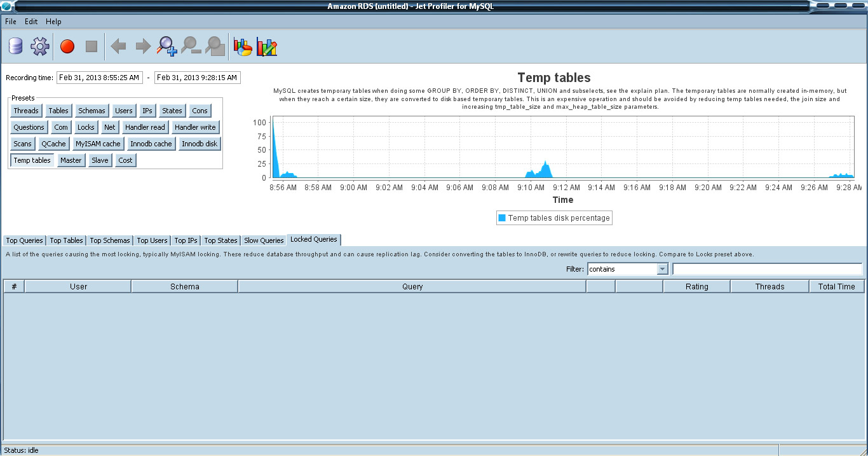Sort by the Total Time column header

(837, 287)
